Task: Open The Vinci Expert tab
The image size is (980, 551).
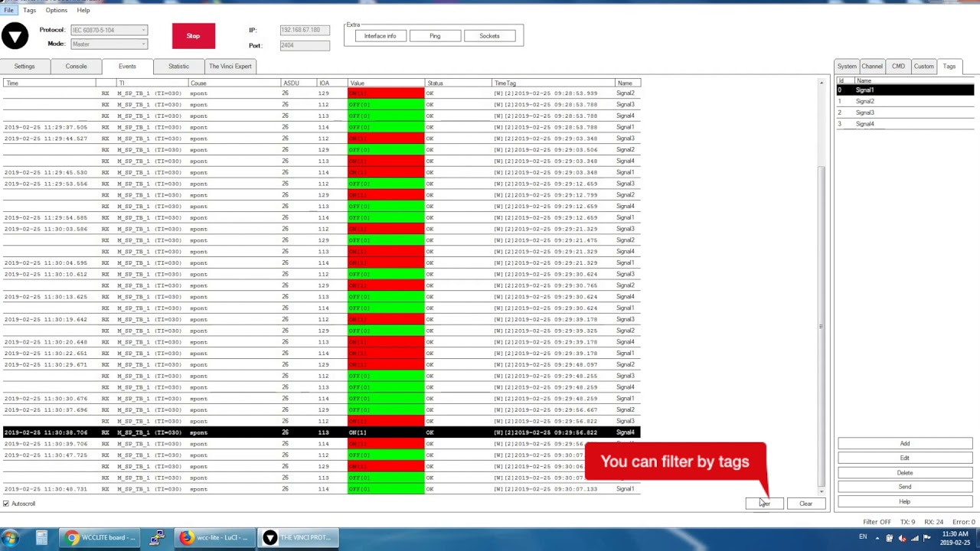Action: click(230, 67)
